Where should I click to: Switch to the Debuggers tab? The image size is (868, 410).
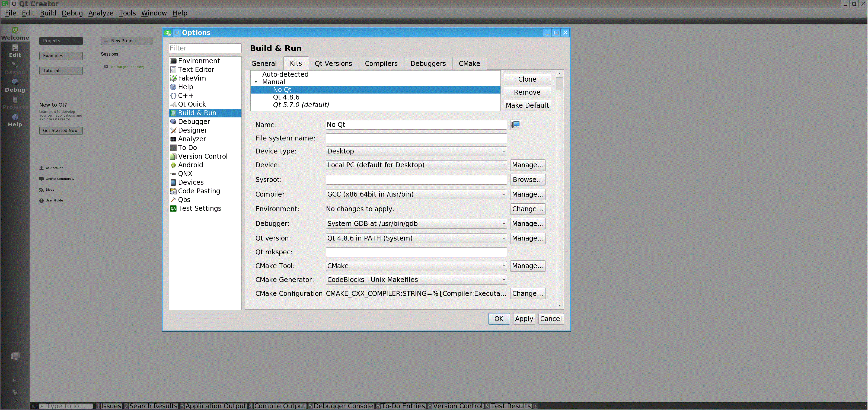point(428,64)
